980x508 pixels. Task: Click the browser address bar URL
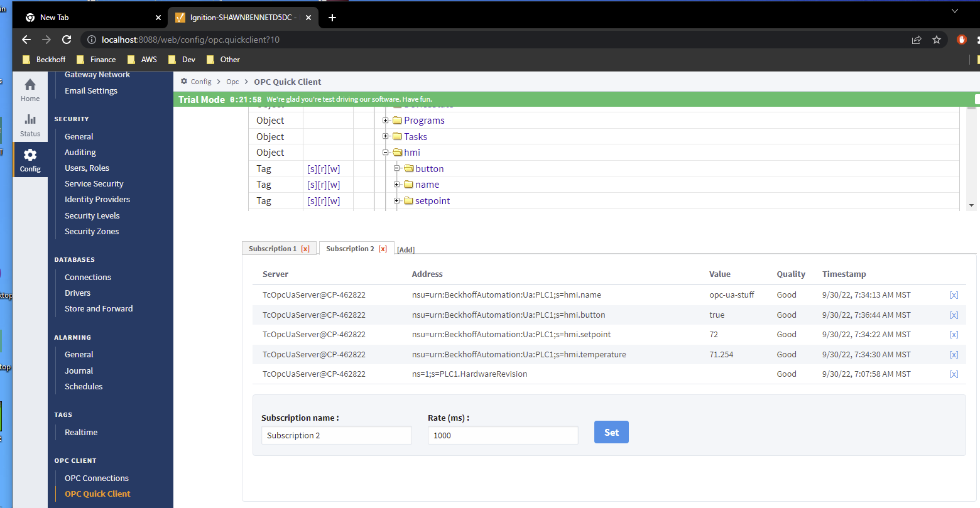pos(190,40)
